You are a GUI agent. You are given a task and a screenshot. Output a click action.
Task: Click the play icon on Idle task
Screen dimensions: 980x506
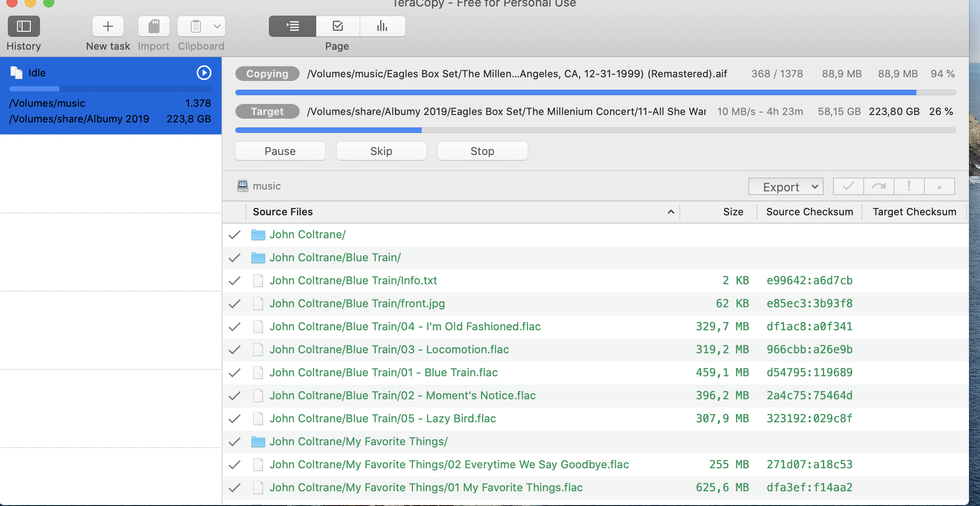204,73
